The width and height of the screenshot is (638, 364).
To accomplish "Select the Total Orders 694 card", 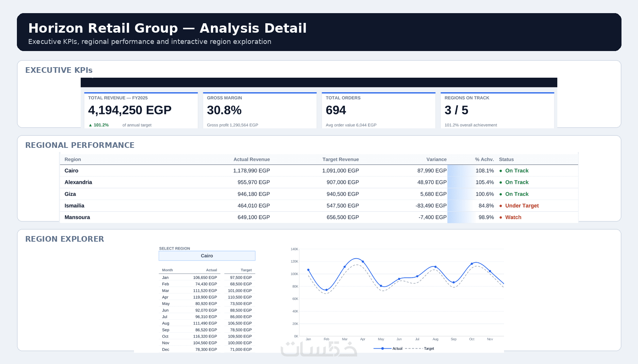I will tap(379, 110).
